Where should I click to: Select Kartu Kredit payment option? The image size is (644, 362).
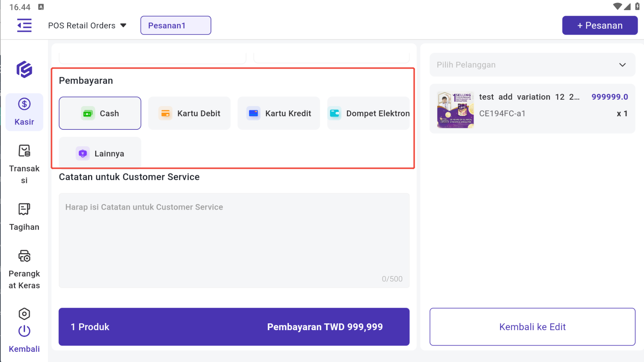(x=279, y=113)
